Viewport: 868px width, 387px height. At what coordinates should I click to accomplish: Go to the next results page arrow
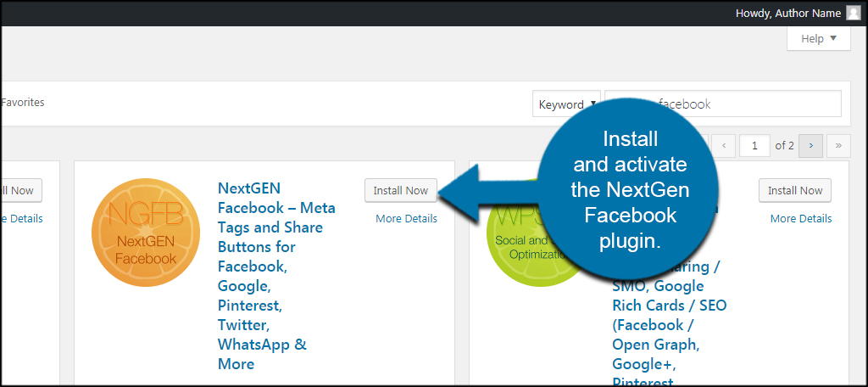point(811,146)
